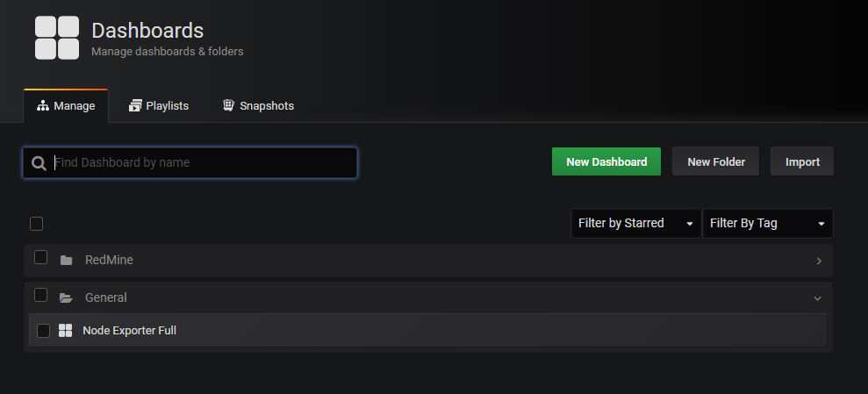Image resolution: width=868 pixels, height=394 pixels.
Task: Tick the select-all checkbox above folders
Action: pyautogui.click(x=36, y=224)
